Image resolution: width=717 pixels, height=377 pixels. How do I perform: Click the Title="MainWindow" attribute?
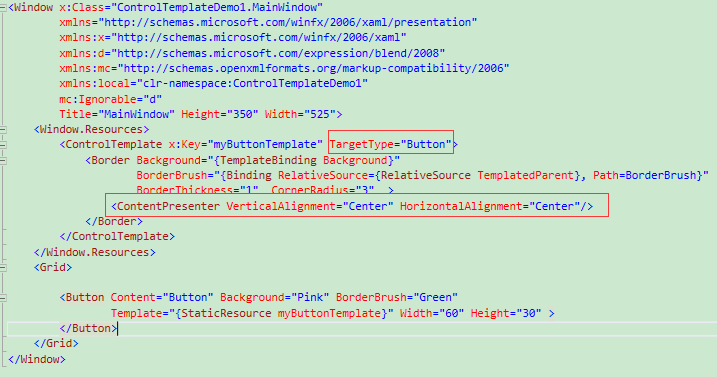[117, 114]
